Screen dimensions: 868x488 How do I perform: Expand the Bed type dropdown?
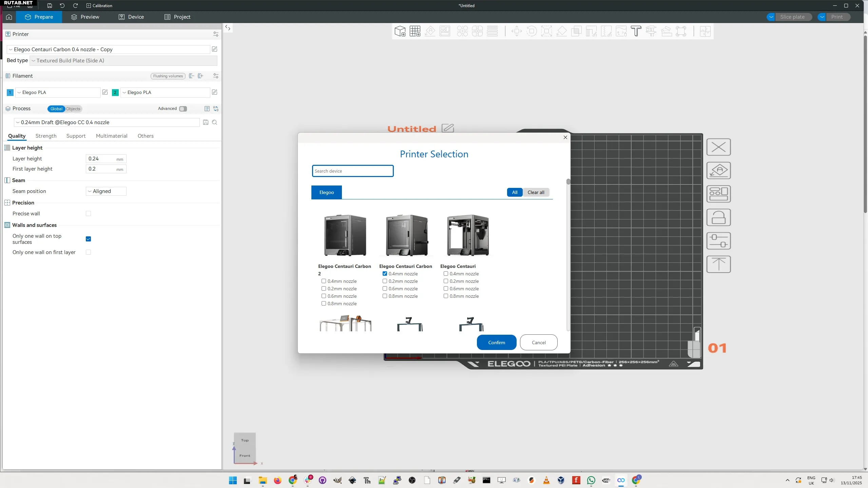click(x=123, y=61)
